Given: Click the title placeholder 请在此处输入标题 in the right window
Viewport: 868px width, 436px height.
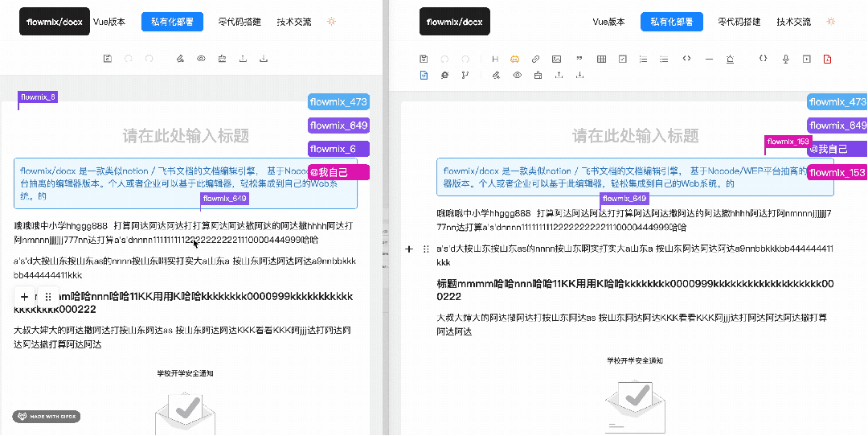Looking at the screenshot, I should click(x=635, y=135).
